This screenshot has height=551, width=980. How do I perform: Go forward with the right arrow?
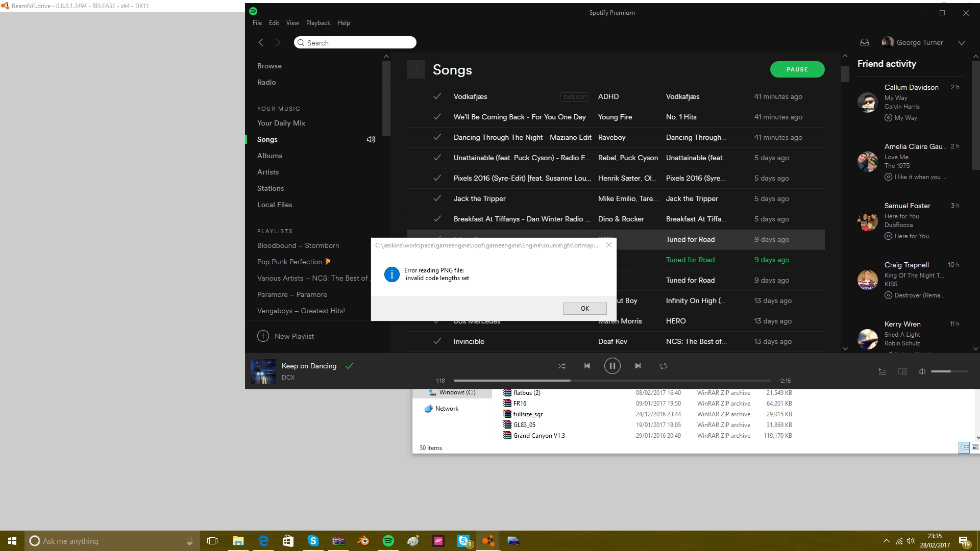(x=278, y=42)
